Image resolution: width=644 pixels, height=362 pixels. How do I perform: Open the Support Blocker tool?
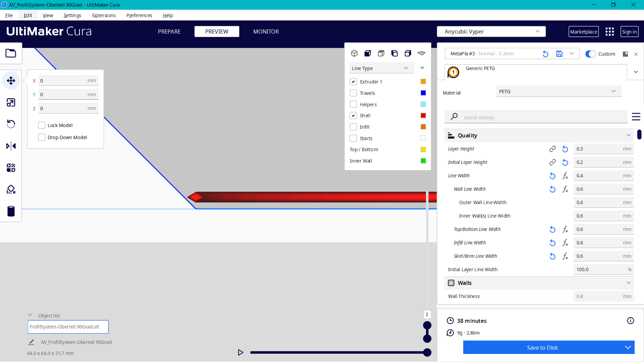coord(11,189)
